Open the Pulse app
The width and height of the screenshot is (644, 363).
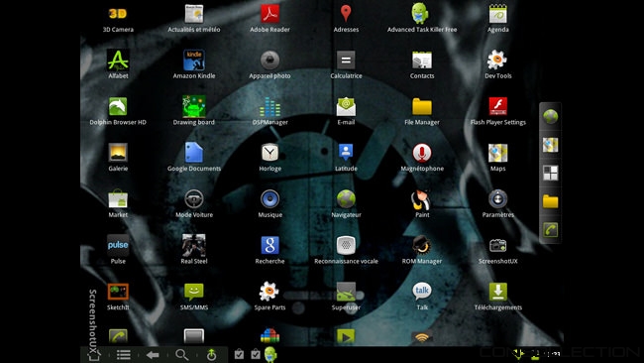click(x=118, y=250)
